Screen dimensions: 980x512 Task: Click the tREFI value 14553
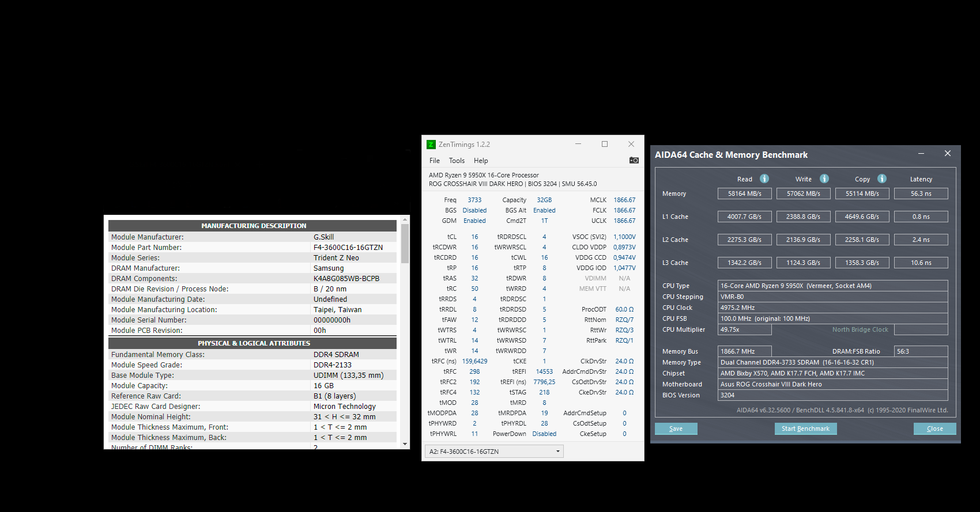(544, 371)
